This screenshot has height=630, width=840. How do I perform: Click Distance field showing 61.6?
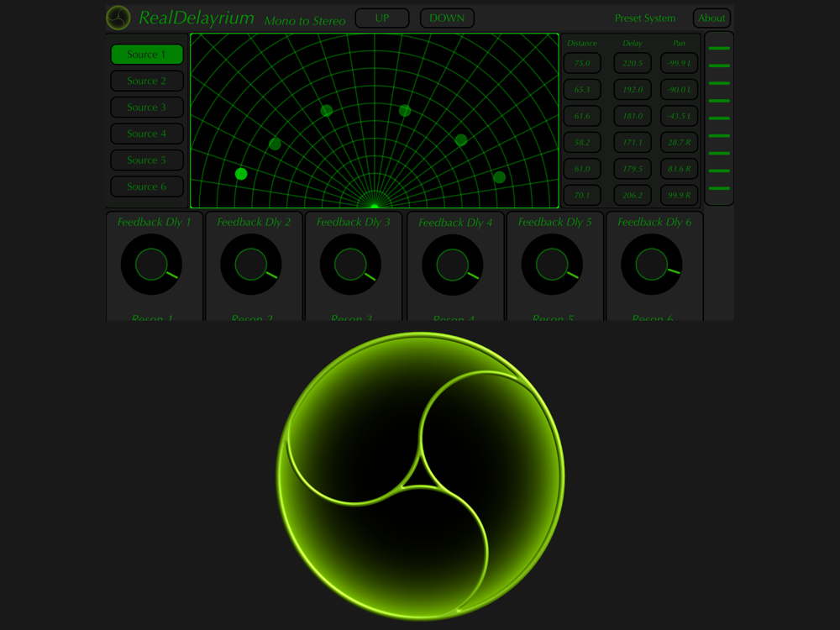pyautogui.click(x=582, y=116)
